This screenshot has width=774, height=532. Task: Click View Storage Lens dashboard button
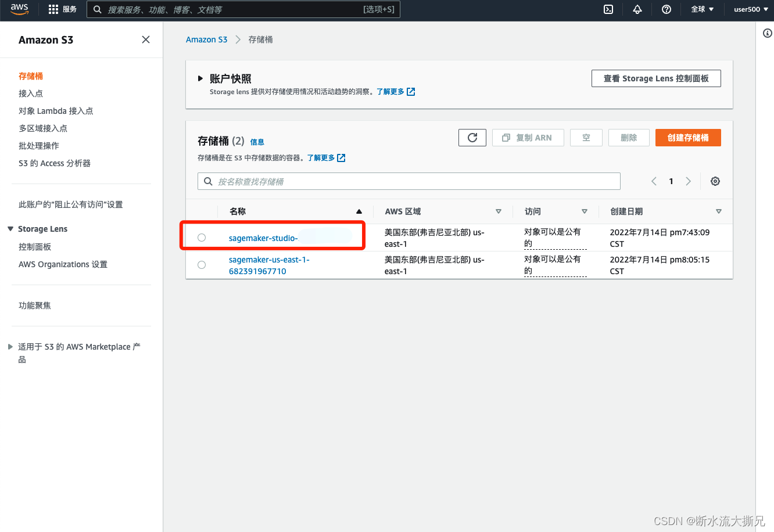point(656,78)
